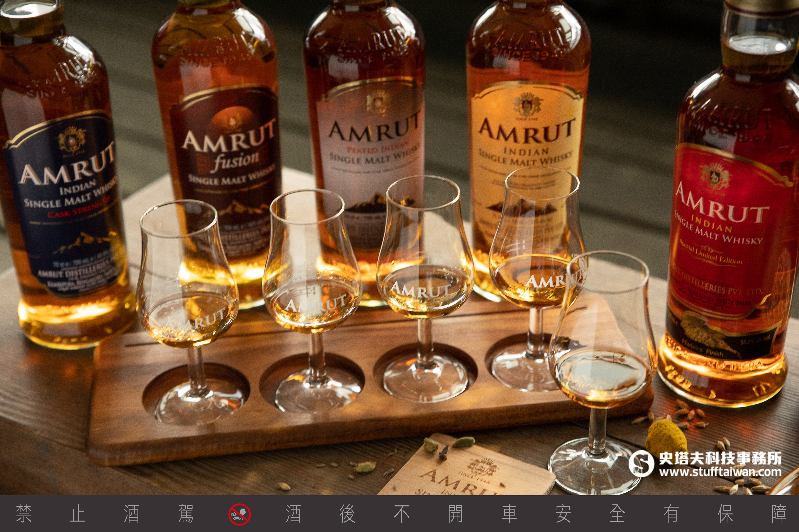
Task: Click the red no-drunk-driving warning icon
Action: [x=239, y=514]
